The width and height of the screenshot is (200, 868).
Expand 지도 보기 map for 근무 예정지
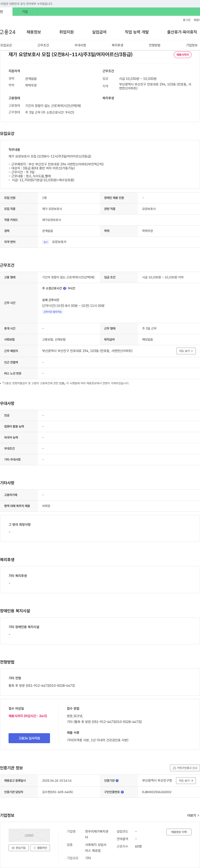(186, 351)
